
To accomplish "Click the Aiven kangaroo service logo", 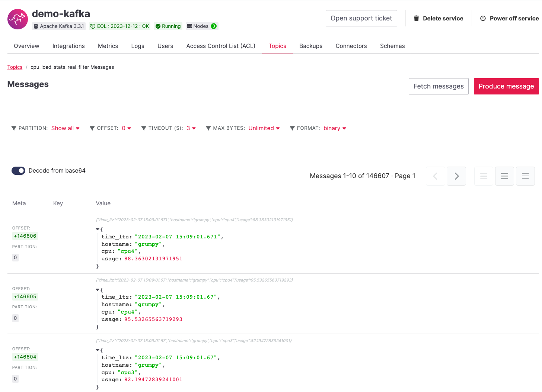I will pyautogui.click(x=17, y=19).
